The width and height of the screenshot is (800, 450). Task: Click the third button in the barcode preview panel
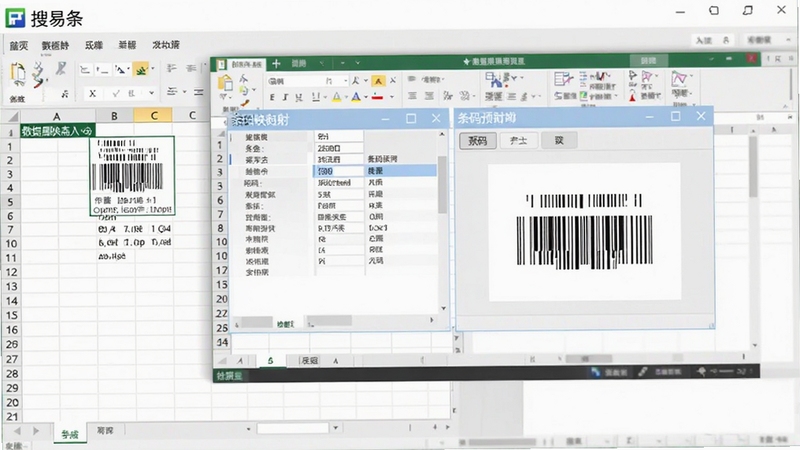[x=559, y=140]
